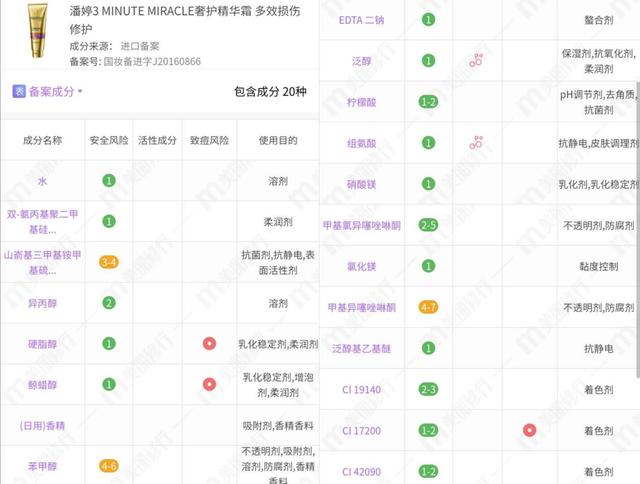Click the 1-2 safety badge for 柠檬酸
Screen dimensions: 640x484
(x=428, y=102)
